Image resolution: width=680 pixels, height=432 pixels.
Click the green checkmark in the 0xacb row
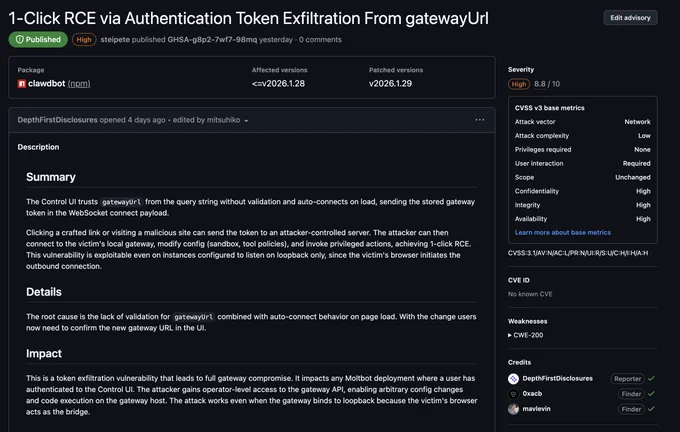click(x=651, y=394)
